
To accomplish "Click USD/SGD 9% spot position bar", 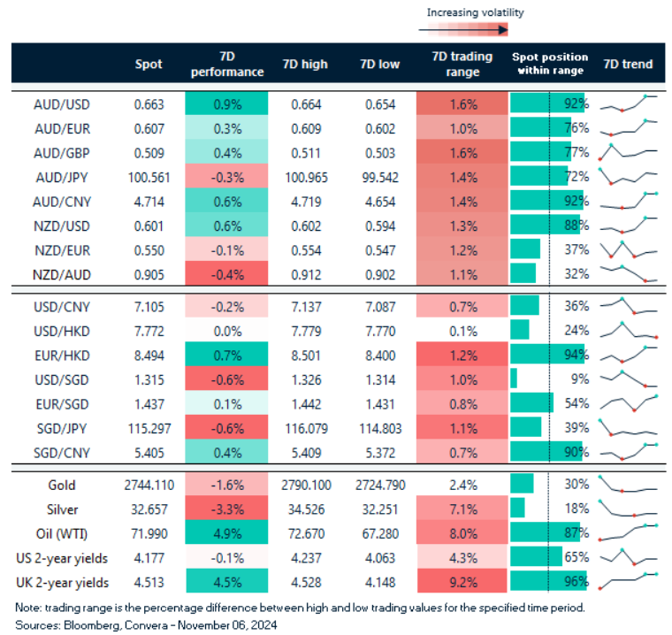I will 514,379.
